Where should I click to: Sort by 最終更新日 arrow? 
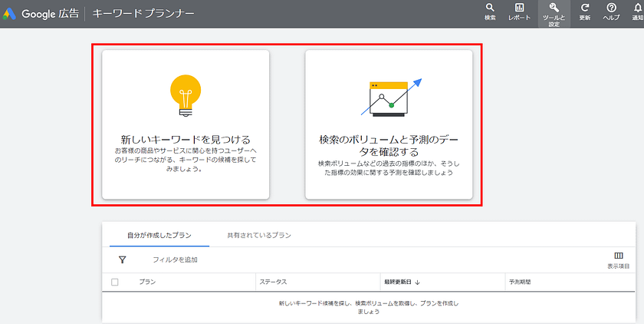coord(417,283)
